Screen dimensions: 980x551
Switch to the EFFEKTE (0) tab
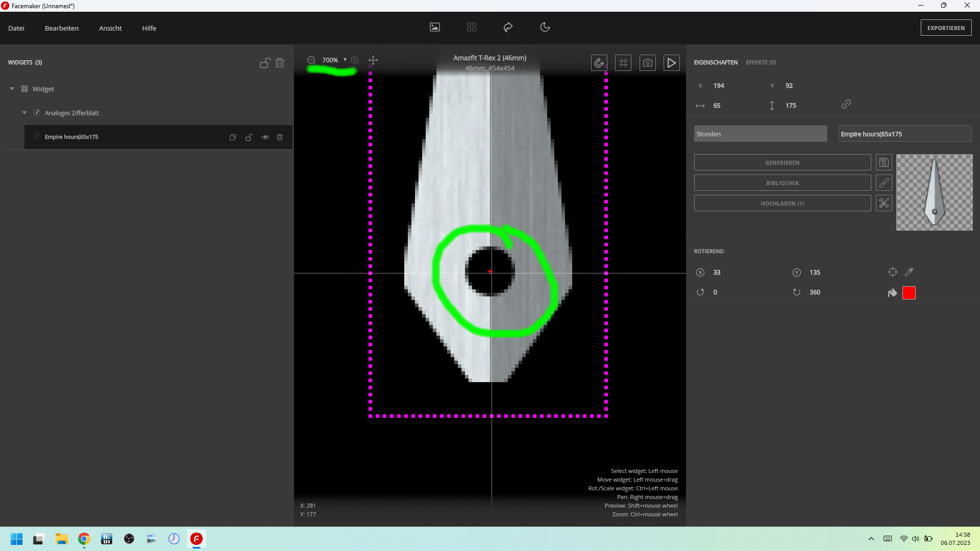point(761,62)
